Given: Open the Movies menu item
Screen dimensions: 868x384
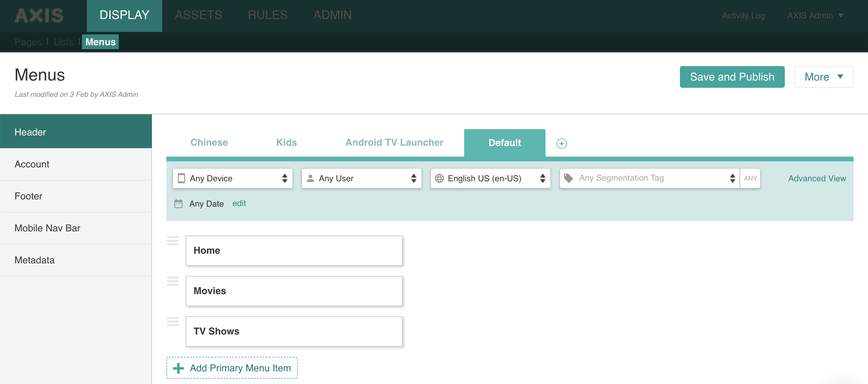Looking at the screenshot, I should coord(294,291).
